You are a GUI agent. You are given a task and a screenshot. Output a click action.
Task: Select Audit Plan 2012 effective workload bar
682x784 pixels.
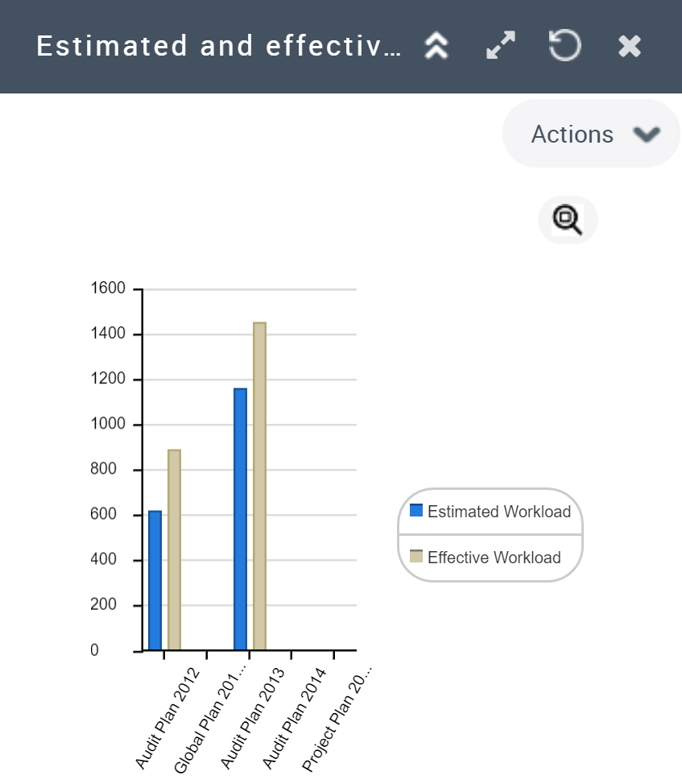point(174,550)
